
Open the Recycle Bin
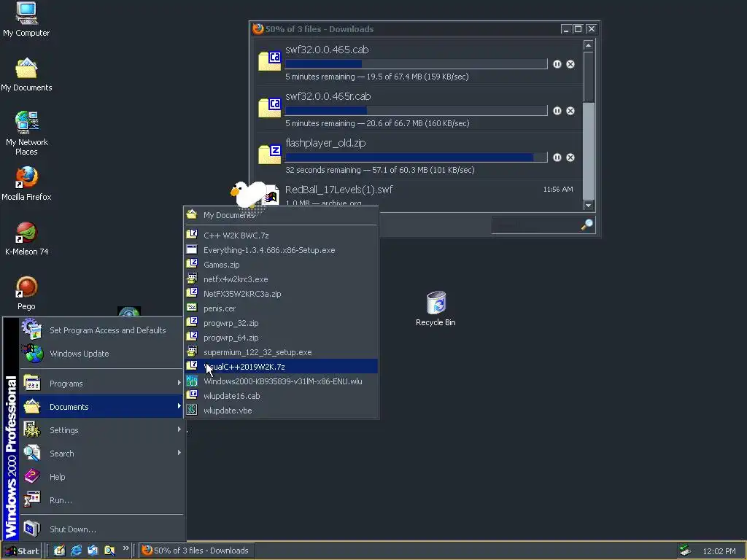coord(436,308)
